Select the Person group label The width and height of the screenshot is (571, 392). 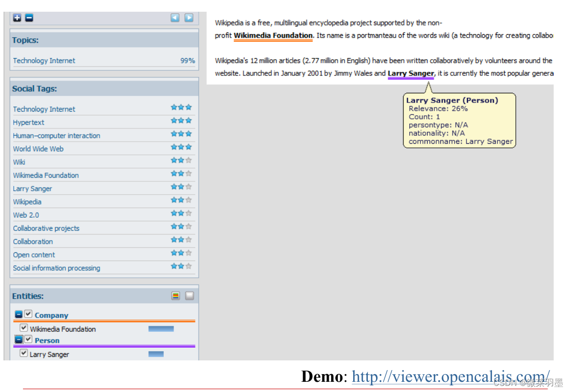[x=47, y=341]
